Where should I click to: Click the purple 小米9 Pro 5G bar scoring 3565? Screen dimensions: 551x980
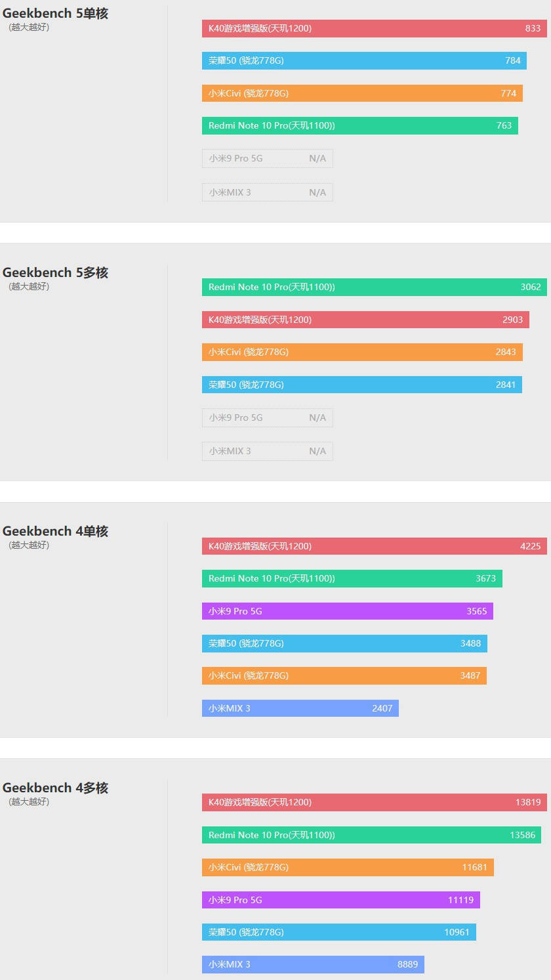pos(348,611)
